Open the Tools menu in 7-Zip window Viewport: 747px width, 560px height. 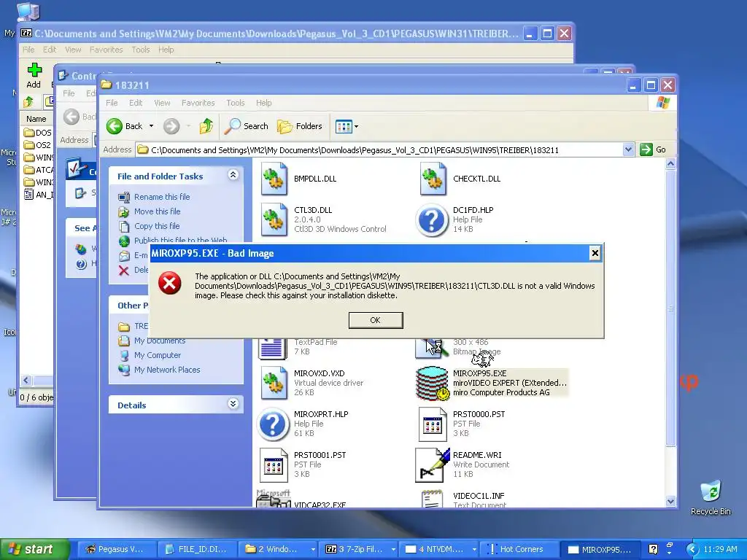click(141, 50)
